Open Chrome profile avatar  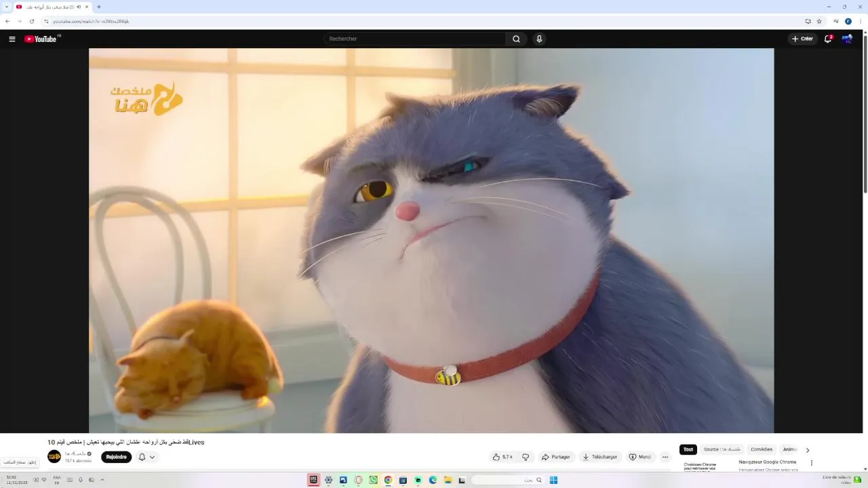pos(848,21)
